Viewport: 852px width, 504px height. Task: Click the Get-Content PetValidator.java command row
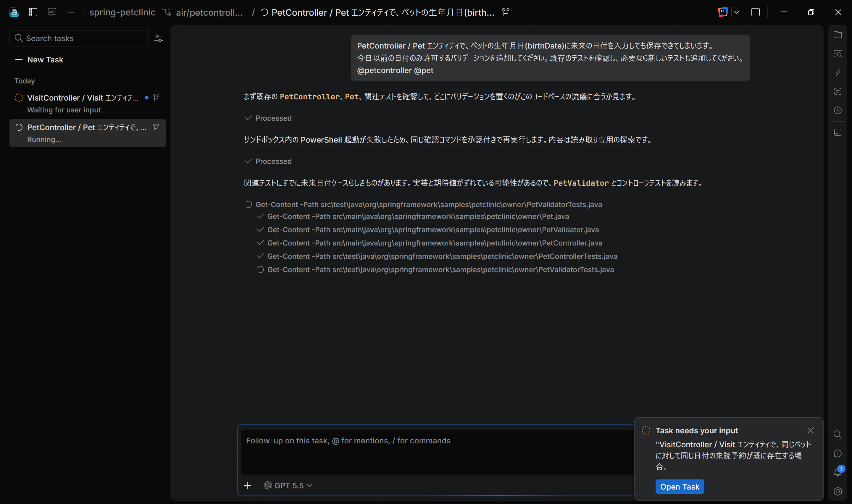(427, 229)
